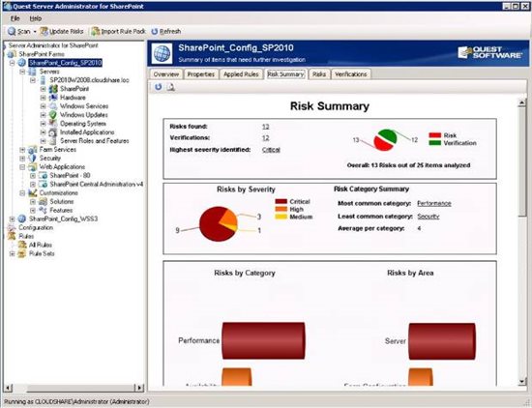Click the Security shield icon in tree

(x=32, y=158)
